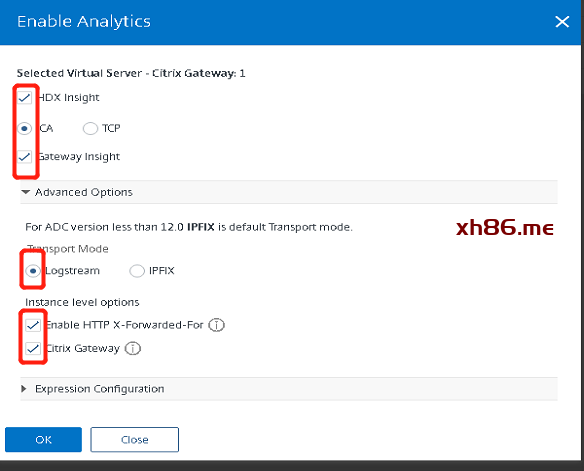Viewport: 584px width, 471px height.
Task: Click the Instance level options label
Action: [82, 302]
